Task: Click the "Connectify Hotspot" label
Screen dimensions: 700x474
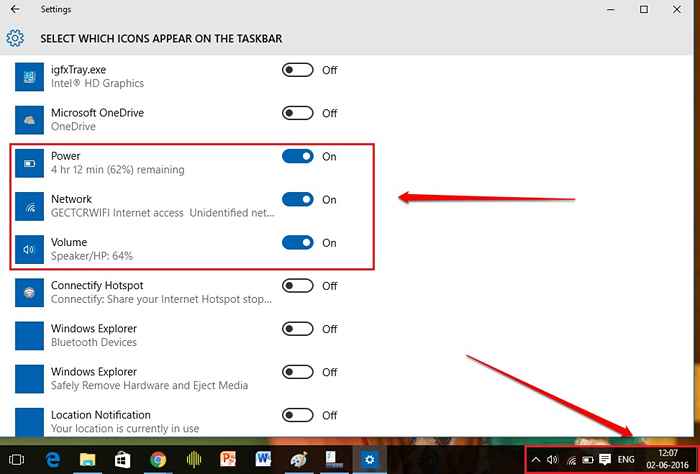Action: coord(97,285)
